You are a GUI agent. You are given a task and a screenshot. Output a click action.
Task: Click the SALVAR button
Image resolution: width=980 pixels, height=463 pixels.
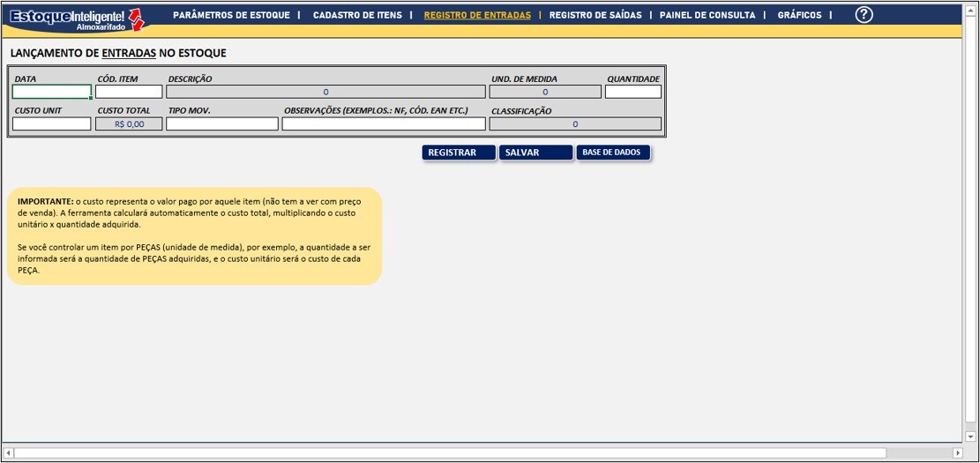point(535,153)
